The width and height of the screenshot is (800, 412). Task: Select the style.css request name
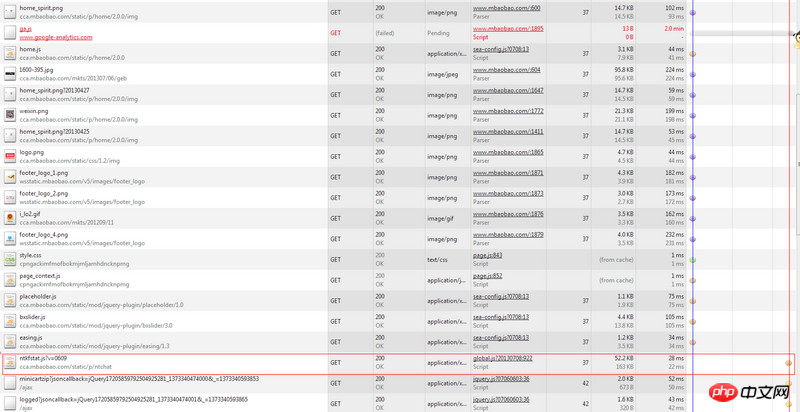(x=31, y=255)
